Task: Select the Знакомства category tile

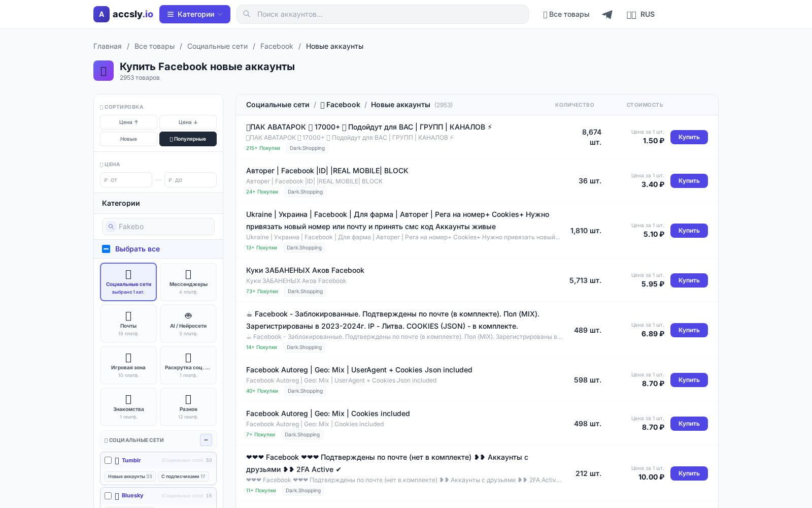Action: tap(128, 407)
